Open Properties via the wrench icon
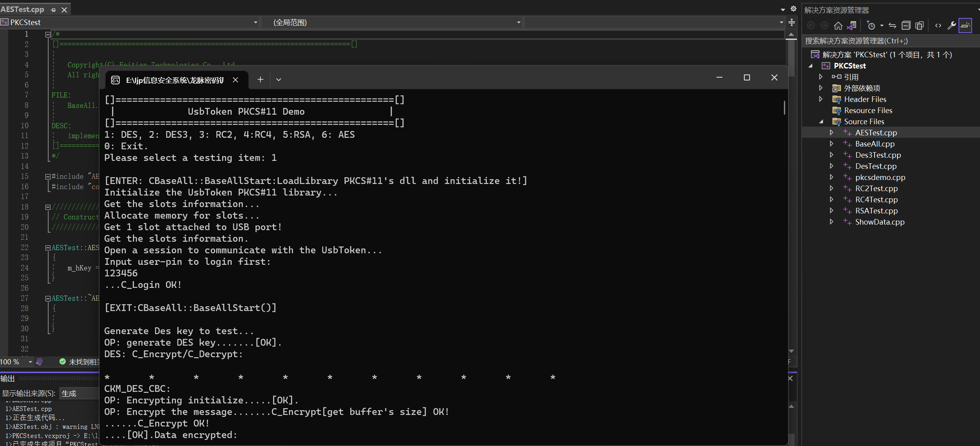The height and width of the screenshot is (446, 980). (952, 26)
